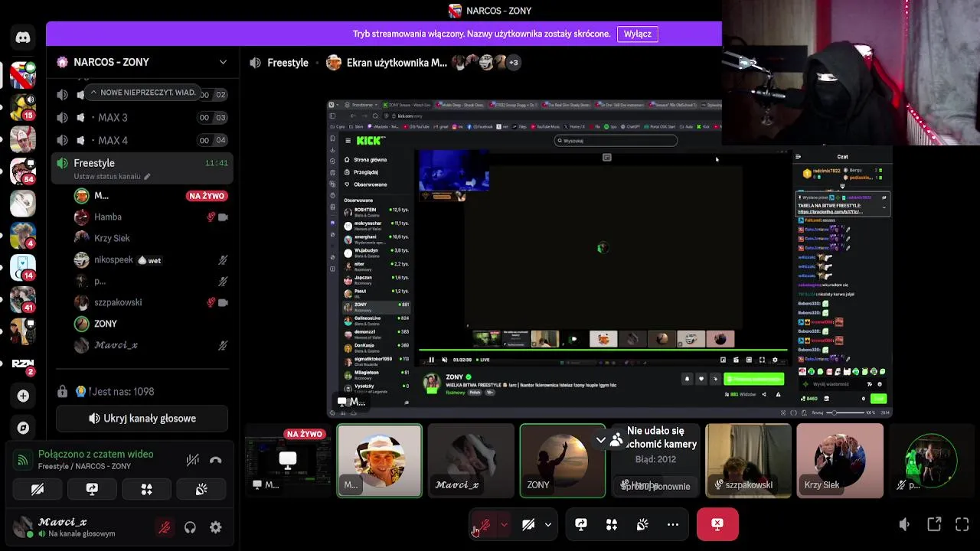980x551 pixels.
Task: Jump to new unread messages pill
Action: (x=143, y=93)
